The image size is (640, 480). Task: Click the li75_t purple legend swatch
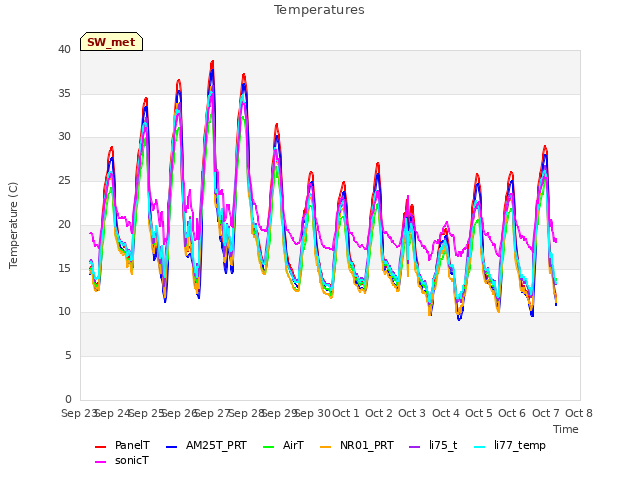pyautogui.click(x=415, y=447)
